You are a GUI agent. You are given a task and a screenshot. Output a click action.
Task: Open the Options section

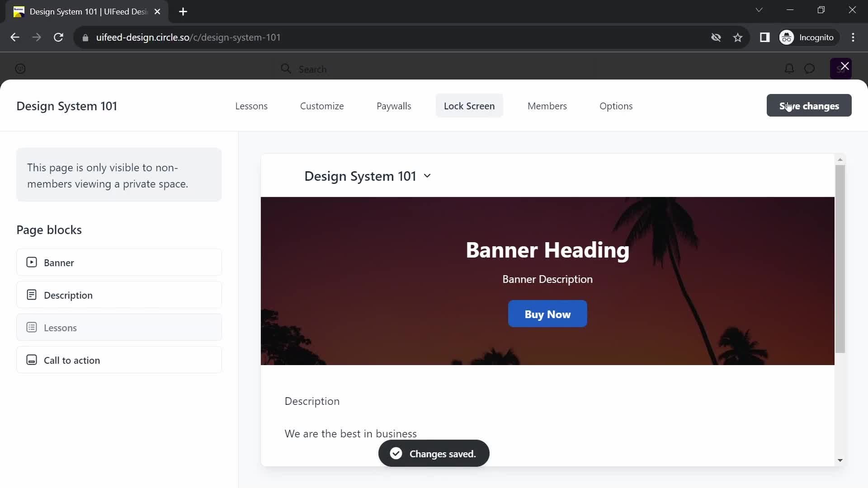pos(616,106)
